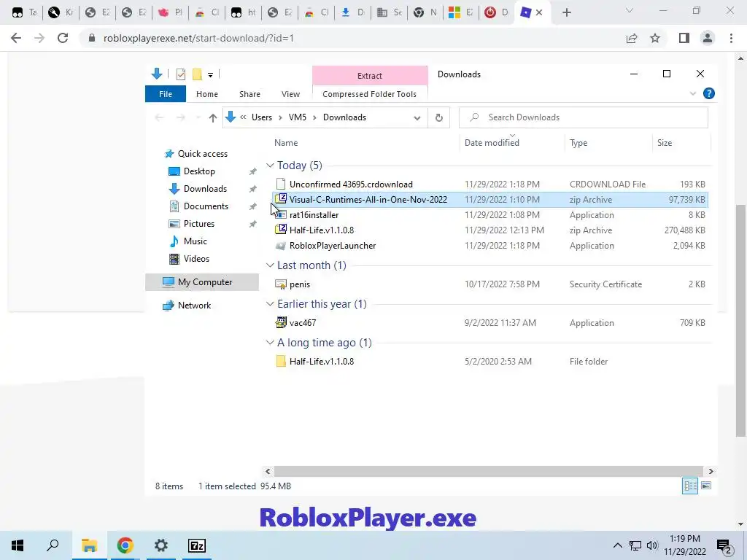This screenshot has height=560, width=747.
Task: Switch to the View ribbon tab
Action: pyautogui.click(x=290, y=94)
